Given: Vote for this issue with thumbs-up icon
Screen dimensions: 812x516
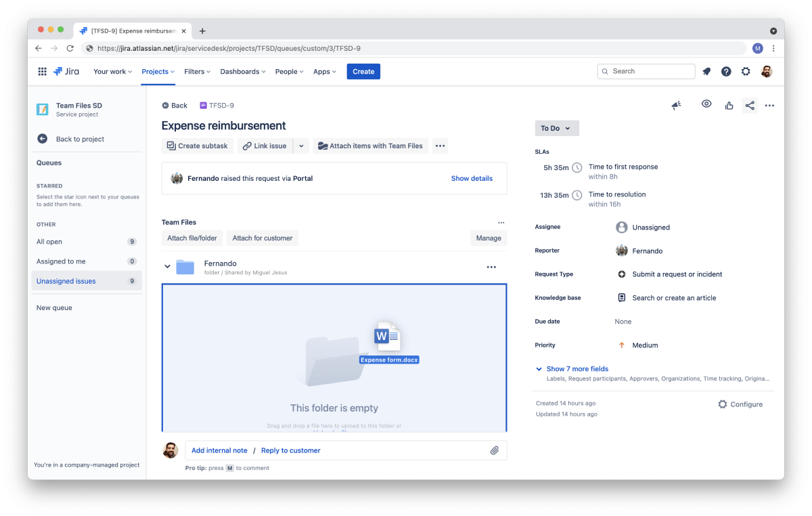Looking at the screenshot, I should [x=729, y=105].
